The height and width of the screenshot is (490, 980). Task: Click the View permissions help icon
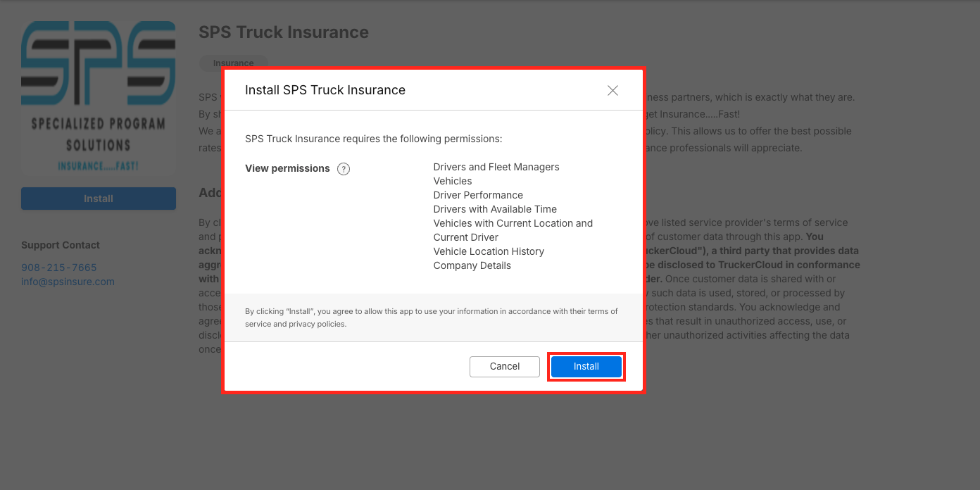tap(344, 169)
